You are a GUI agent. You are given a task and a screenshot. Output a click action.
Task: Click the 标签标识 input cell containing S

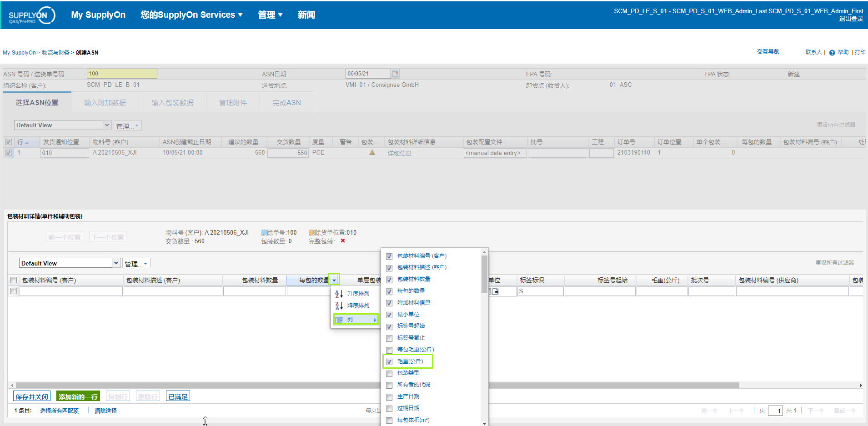click(541, 291)
